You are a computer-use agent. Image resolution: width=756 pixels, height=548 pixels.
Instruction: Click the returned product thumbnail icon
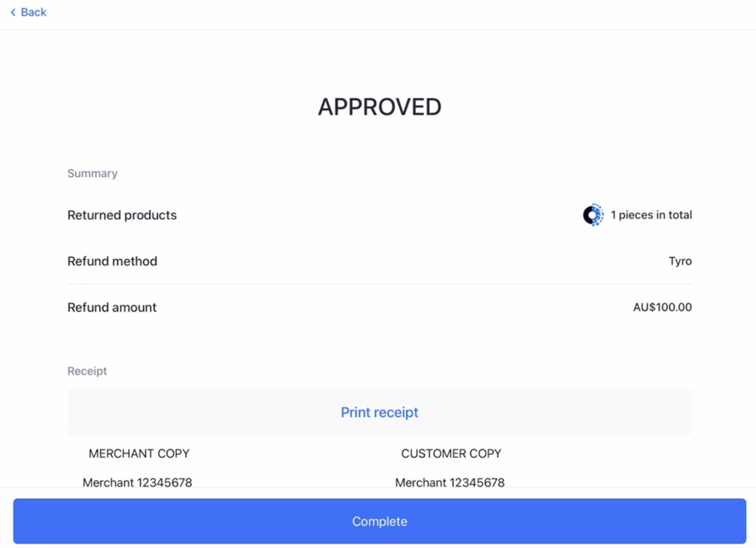tap(593, 215)
